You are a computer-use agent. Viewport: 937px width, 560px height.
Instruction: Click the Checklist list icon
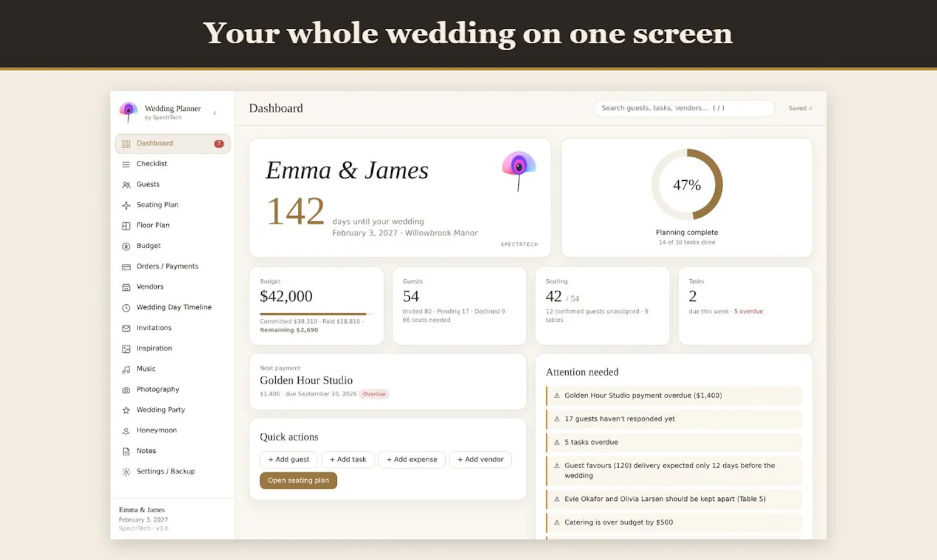(x=126, y=164)
